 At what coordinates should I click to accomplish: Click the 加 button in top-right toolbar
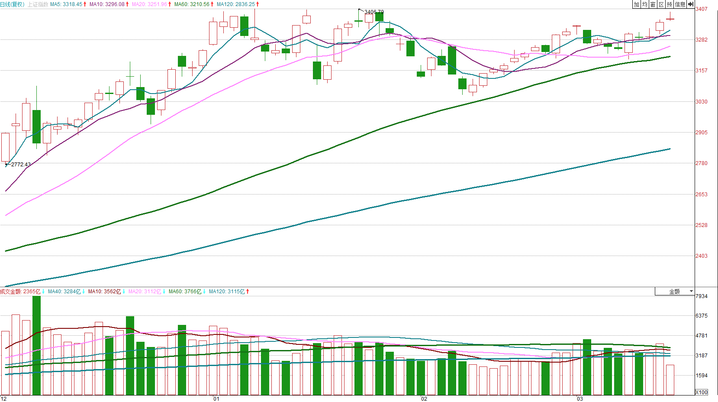(636, 4)
